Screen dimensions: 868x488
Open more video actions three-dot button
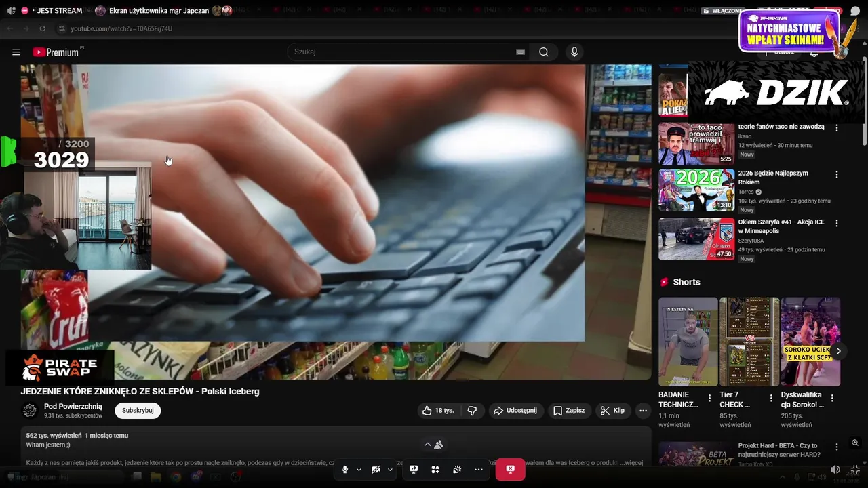point(643,411)
